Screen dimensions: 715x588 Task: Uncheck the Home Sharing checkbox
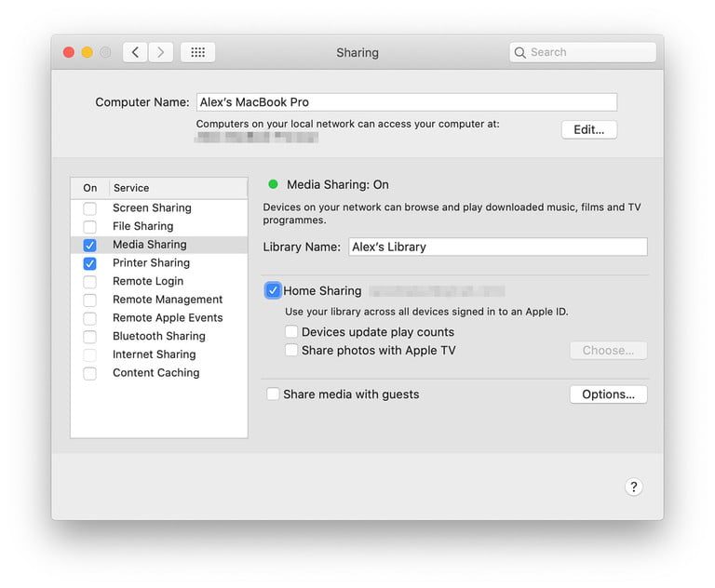(x=273, y=291)
